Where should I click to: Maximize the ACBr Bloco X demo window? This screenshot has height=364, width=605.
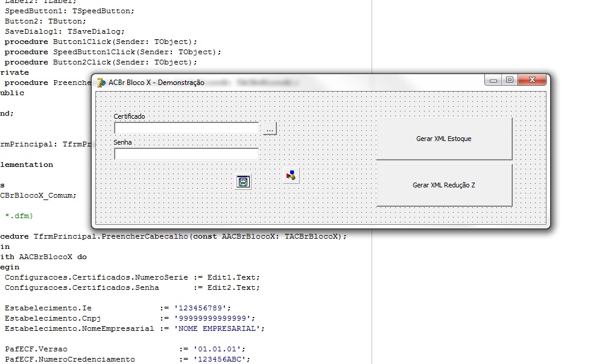tap(510, 80)
